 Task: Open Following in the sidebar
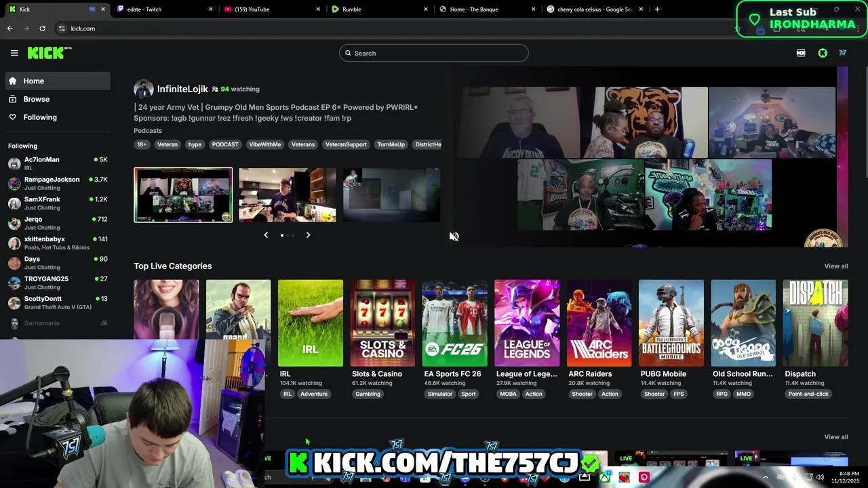point(58,117)
